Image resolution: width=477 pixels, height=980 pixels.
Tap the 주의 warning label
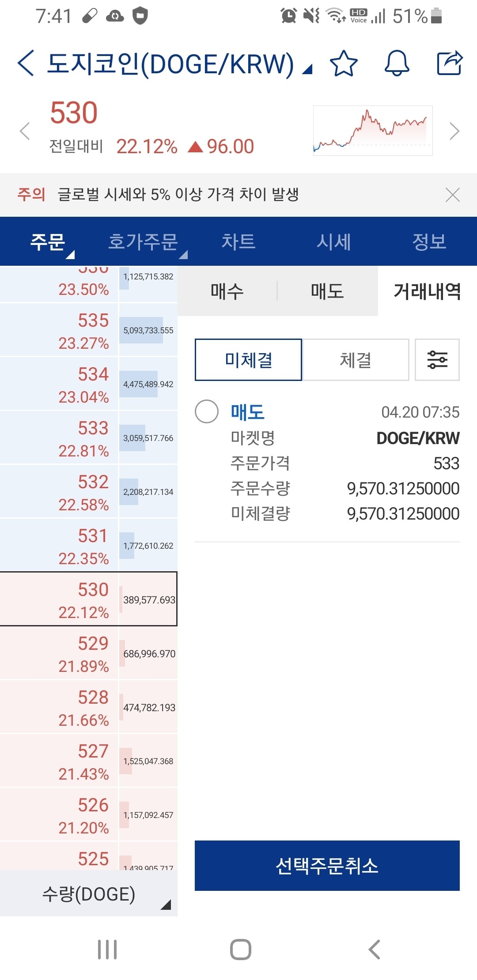(x=31, y=194)
